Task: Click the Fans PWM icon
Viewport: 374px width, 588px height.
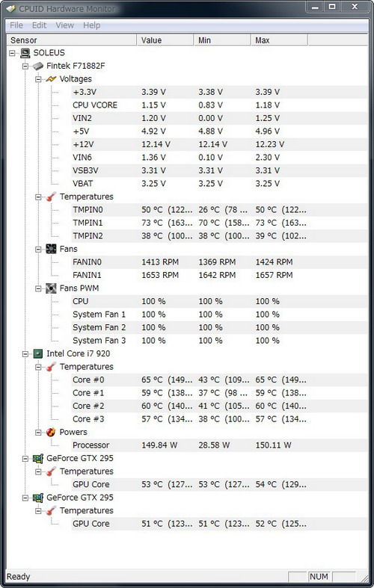Action: pos(51,288)
